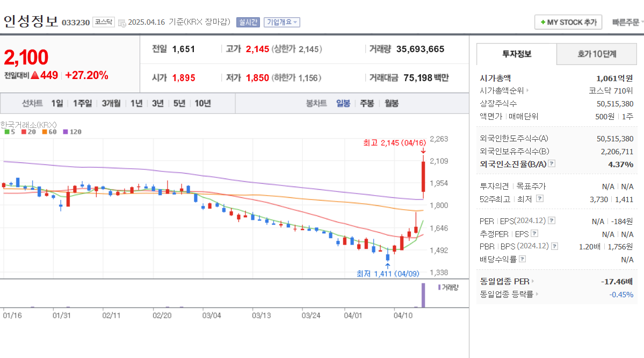The width and height of the screenshot is (644, 358).
Task: Click the 실시간 quote badge
Action: coord(248,22)
